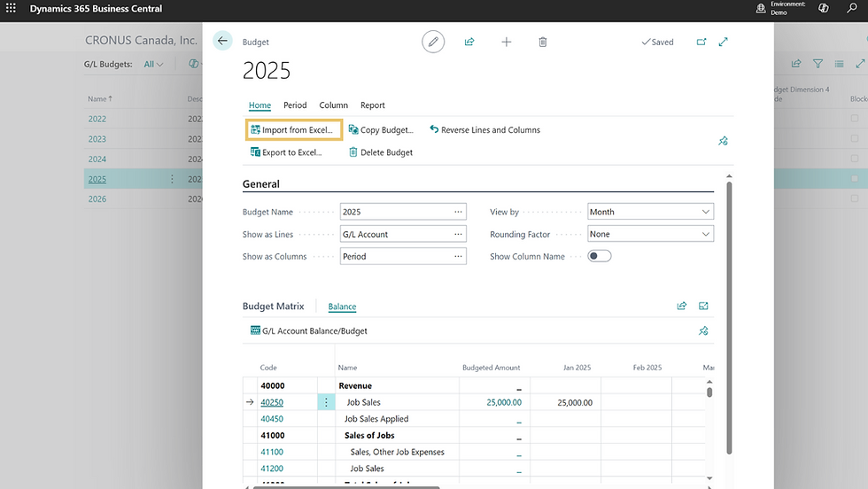Check Blocked box for 2022 budget row
The height and width of the screenshot is (489, 868).
(x=855, y=119)
